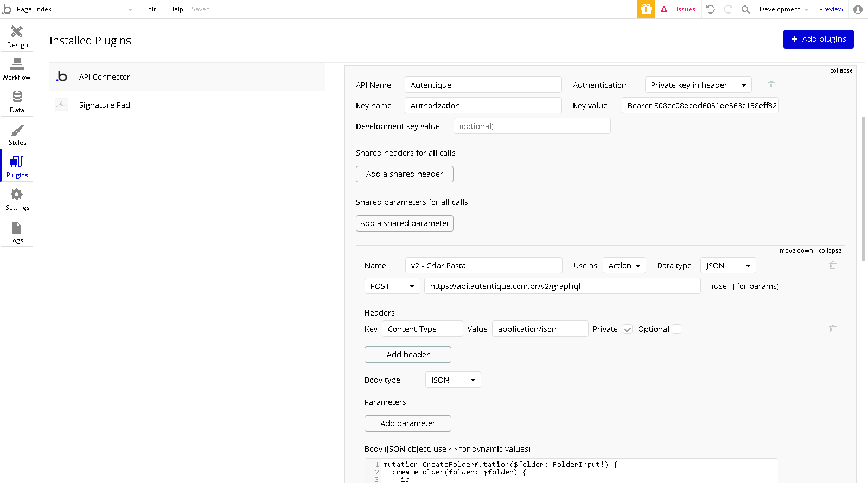Image resolution: width=868 pixels, height=488 pixels.
Task: Delete the v2 - Criar Pasta call
Action: click(x=833, y=265)
